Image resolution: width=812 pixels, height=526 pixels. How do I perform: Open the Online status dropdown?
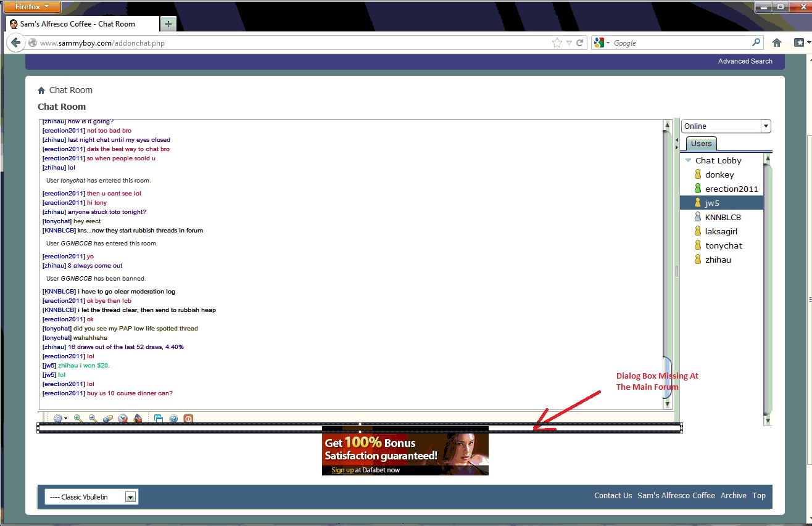[x=726, y=126]
